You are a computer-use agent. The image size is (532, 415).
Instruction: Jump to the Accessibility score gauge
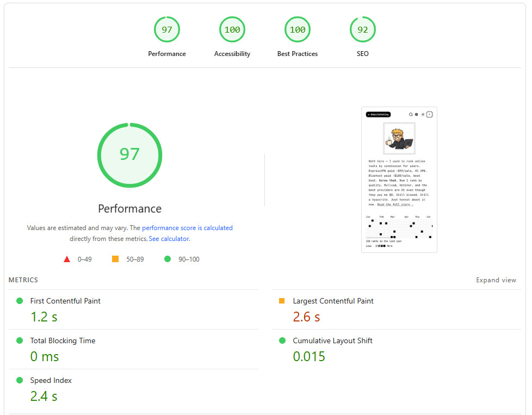(x=232, y=30)
